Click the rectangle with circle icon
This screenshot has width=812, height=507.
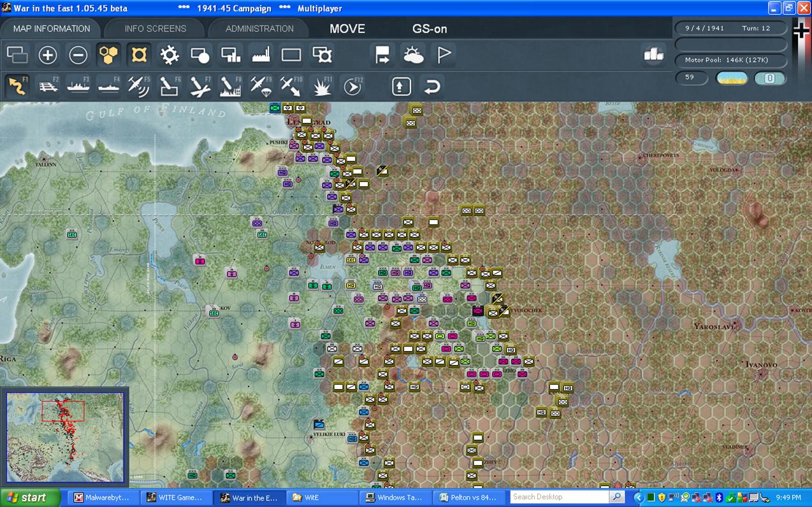[x=200, y=55]
